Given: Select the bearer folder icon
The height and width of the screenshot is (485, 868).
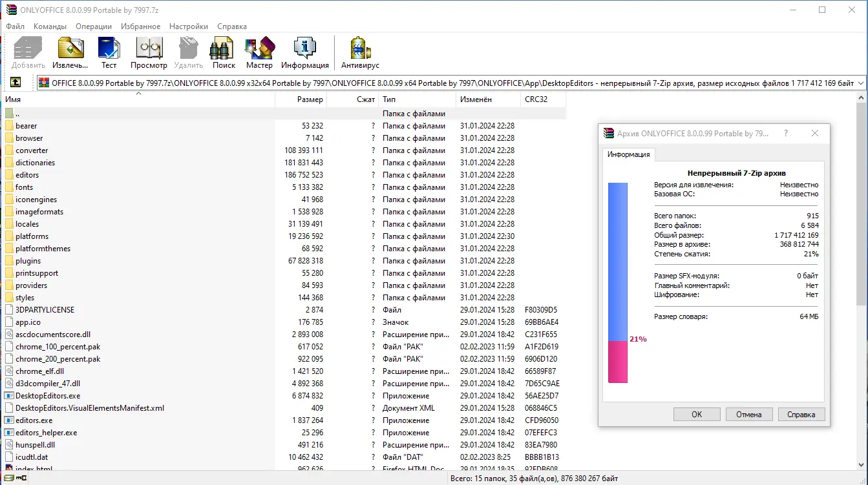Looking at the screenshot, I should (x=9, y=126).
